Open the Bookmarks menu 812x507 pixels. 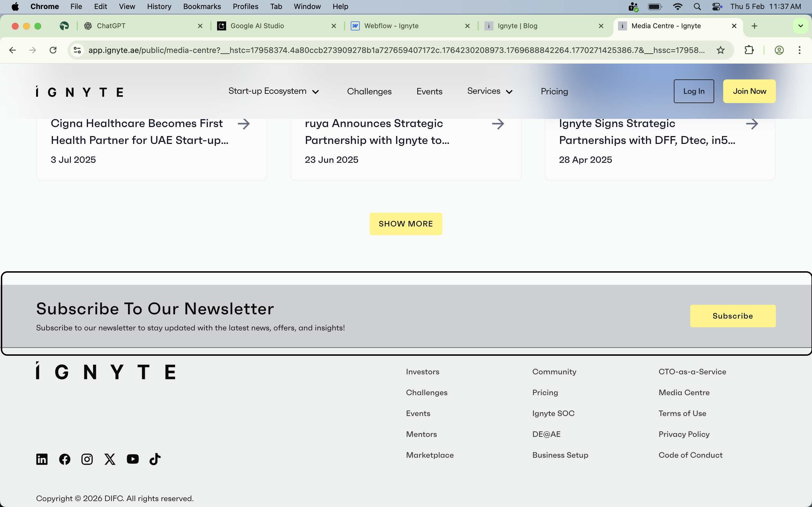pos(202,6)
